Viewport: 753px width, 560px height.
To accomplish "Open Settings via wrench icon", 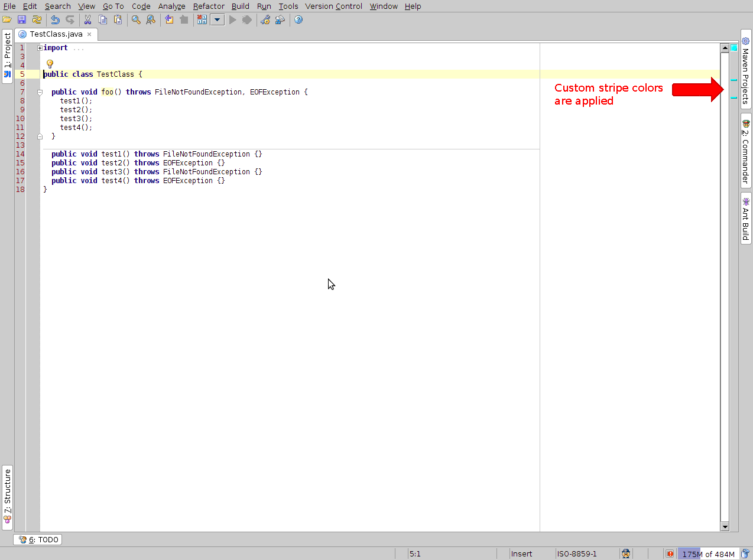I will click(x=265, y=19).
